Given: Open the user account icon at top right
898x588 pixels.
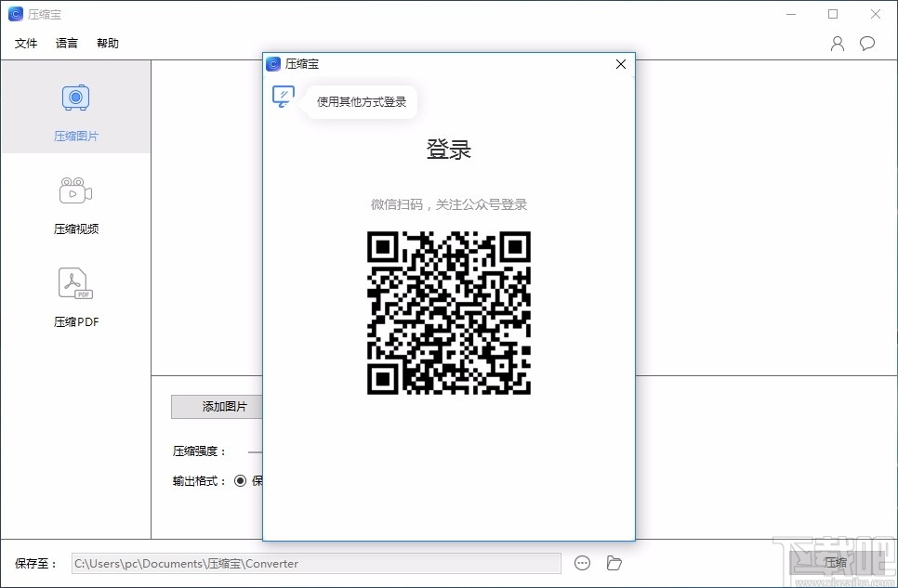Looking at the screenshot, I should [x=836, y=43].
